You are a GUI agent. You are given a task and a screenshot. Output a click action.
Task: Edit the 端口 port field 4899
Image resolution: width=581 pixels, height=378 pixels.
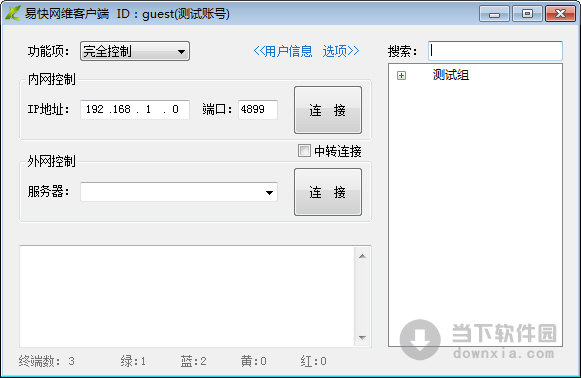tap(258, 109)
